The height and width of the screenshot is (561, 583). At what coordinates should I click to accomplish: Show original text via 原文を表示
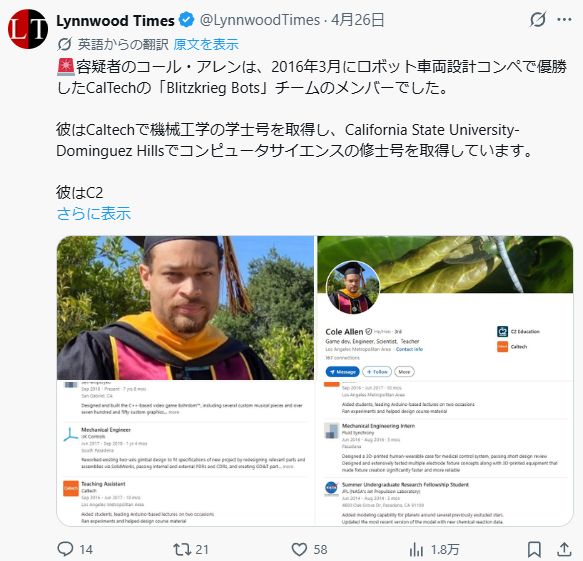click(x=206, y=44)
